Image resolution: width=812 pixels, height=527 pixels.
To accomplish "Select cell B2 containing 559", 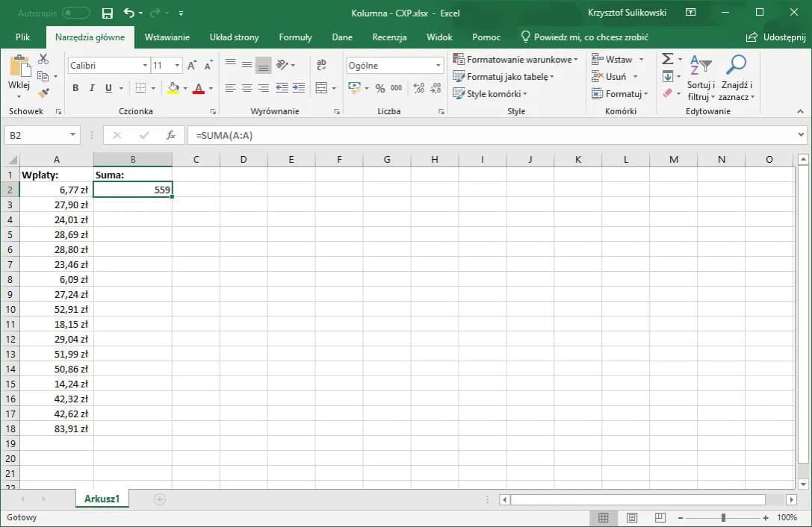I will (133, 190).
